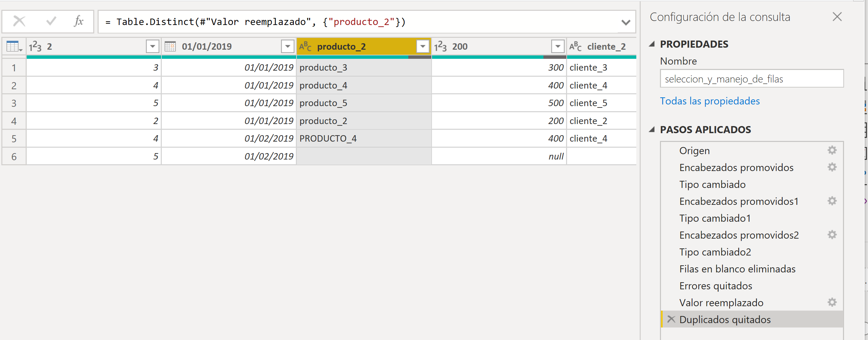This screenshot has height=340, width=868.
Task: Confirm formula with the checkmark icon
Action: pos(51,22)
